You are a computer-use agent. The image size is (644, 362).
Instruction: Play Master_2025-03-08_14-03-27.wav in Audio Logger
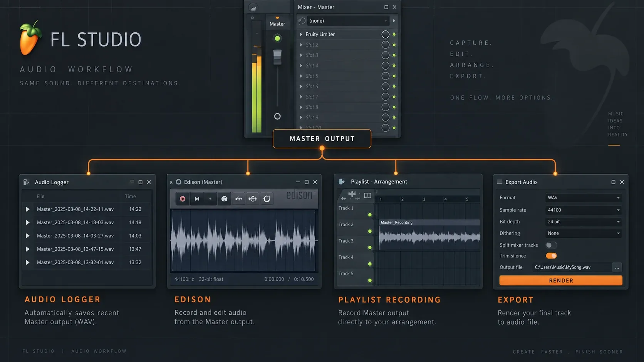coord(28,236)
